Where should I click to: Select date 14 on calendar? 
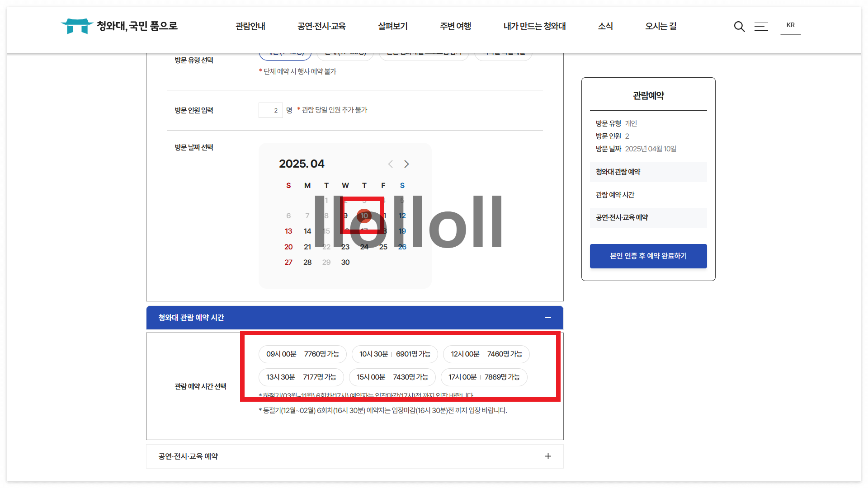[307, 231]
